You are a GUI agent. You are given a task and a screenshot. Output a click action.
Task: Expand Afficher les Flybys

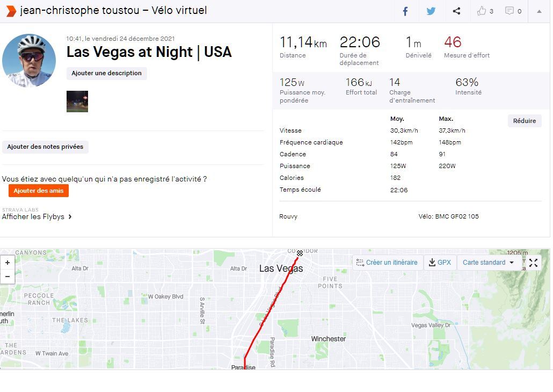click(x=37, y=217)
